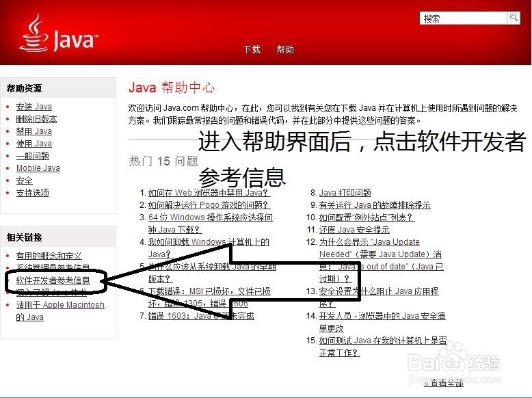The image size is (532, 398).
Task: Click the 热门 15 问题 heading
Action: click(163, 161)
